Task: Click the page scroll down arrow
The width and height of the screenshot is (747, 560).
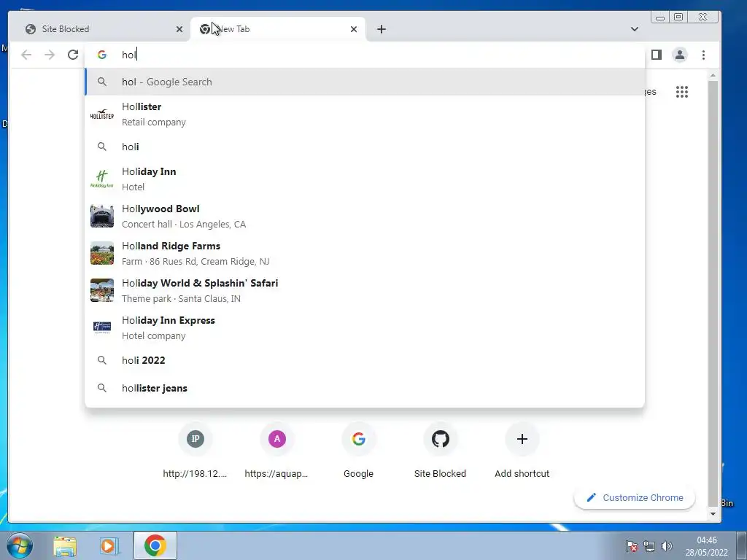Action: pos(713,514)
